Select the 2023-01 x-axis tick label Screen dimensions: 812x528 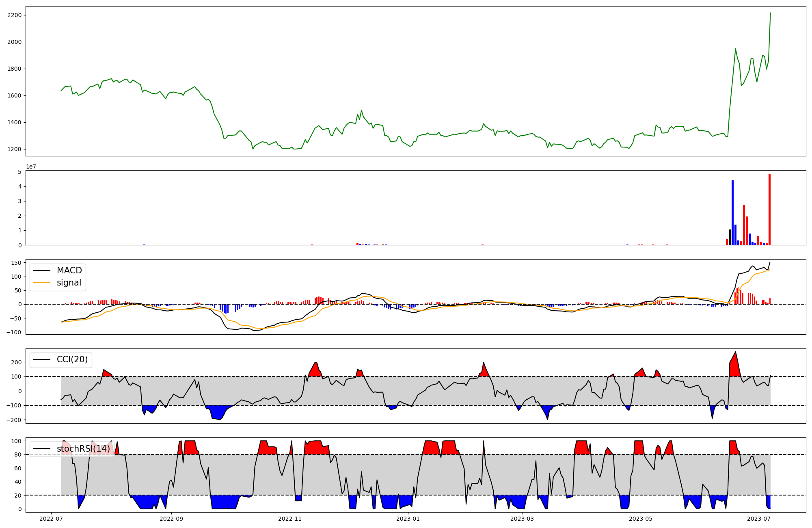tap(408, 518)
